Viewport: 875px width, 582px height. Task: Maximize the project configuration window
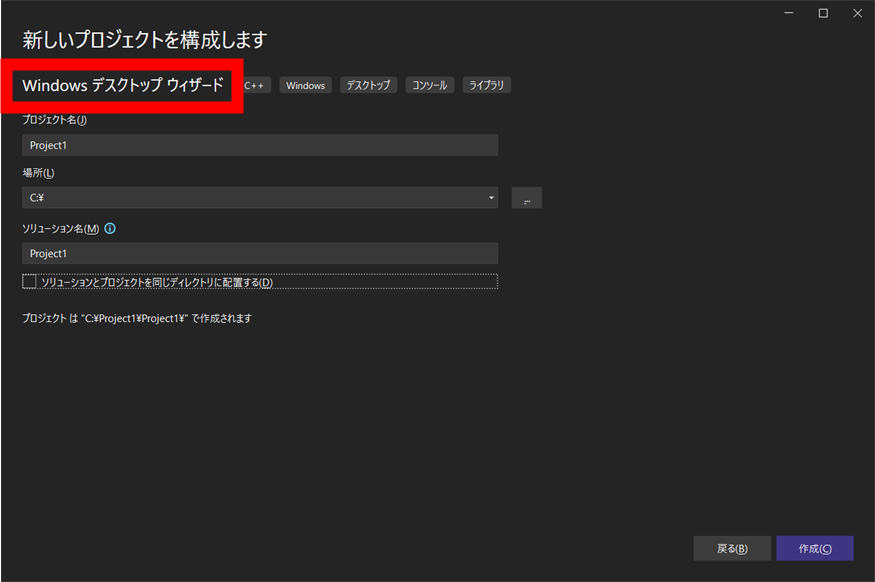click(x=823, y=13)
